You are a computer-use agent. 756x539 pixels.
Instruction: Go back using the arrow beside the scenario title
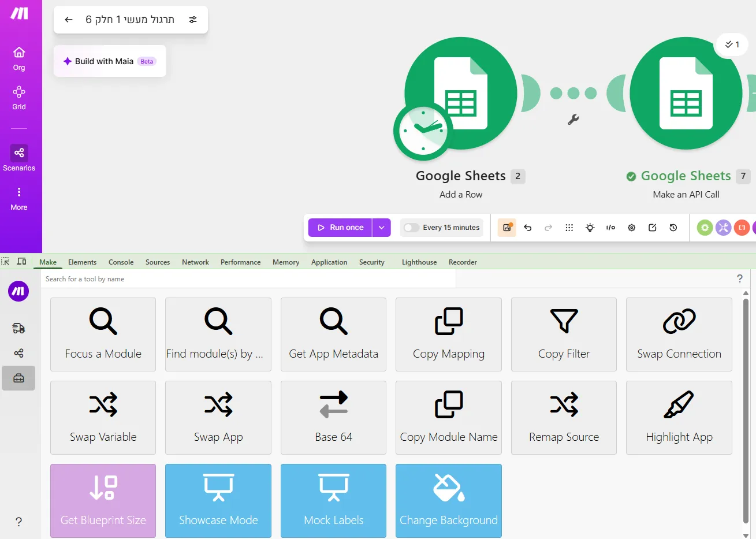69,20
